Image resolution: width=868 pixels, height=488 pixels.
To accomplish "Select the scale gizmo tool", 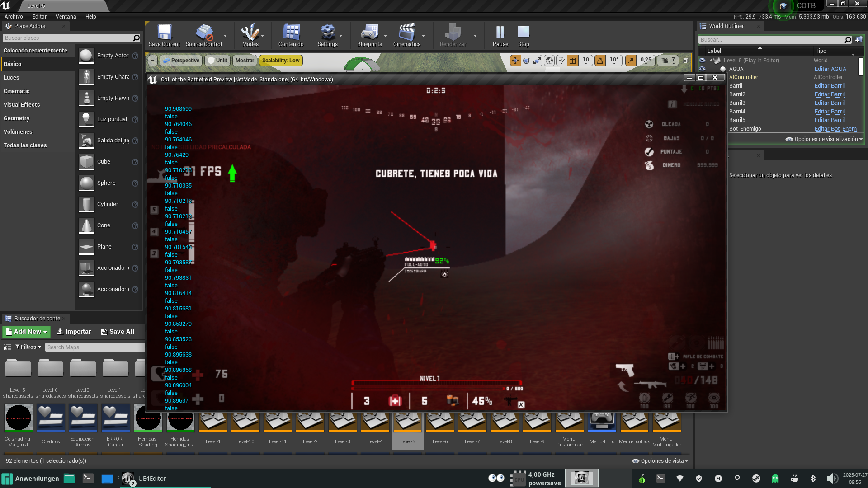I will coord(537,61).
